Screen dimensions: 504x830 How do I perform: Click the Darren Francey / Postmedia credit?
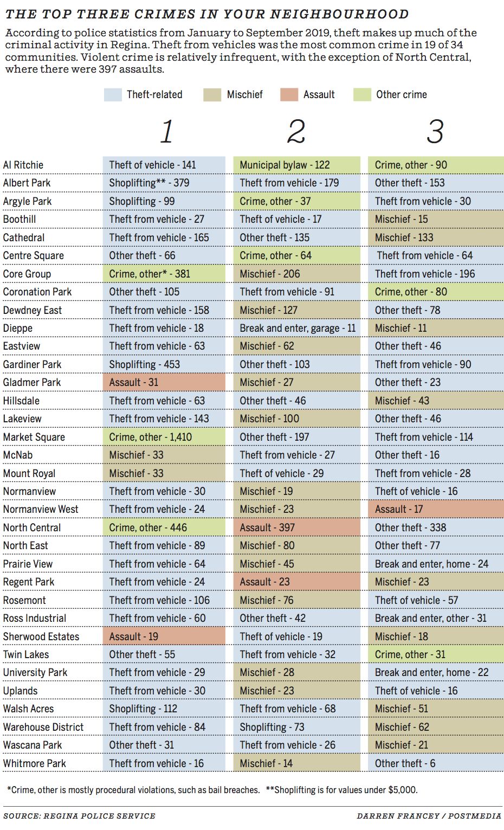pyautogui.click(x=429, y=816)
